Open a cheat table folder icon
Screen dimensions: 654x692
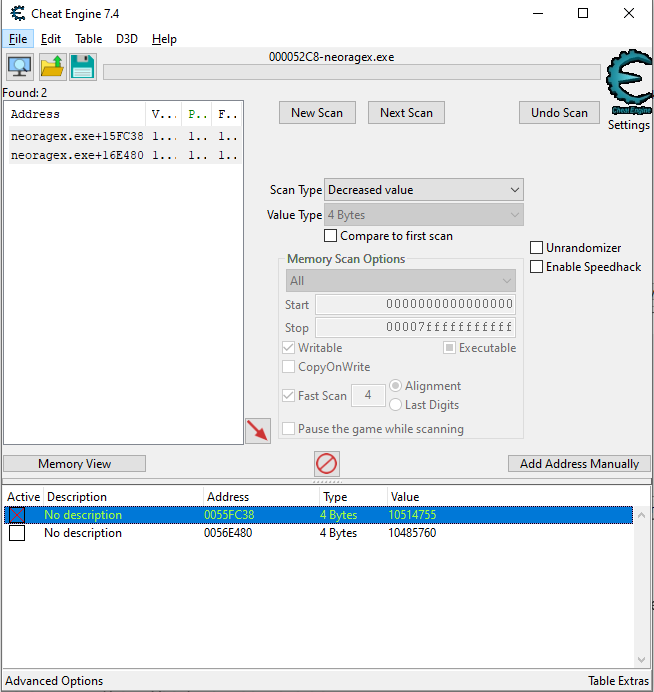click(53, 67)
